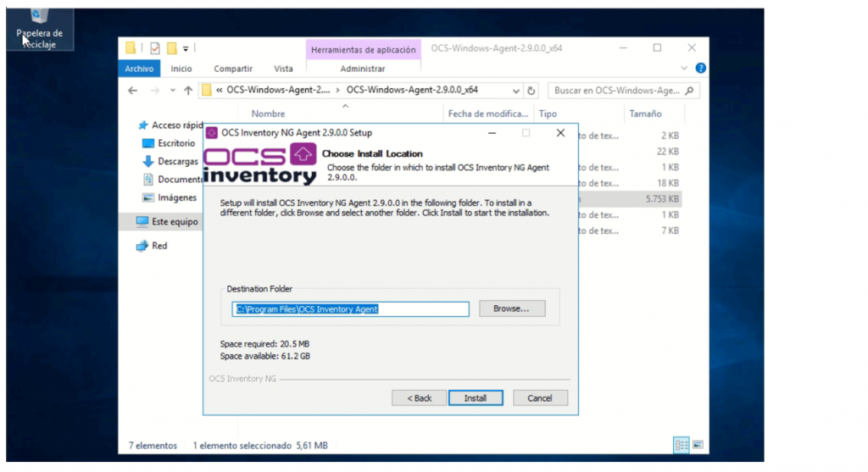Open Explorer help question mark icon

[x=700, y=68]
